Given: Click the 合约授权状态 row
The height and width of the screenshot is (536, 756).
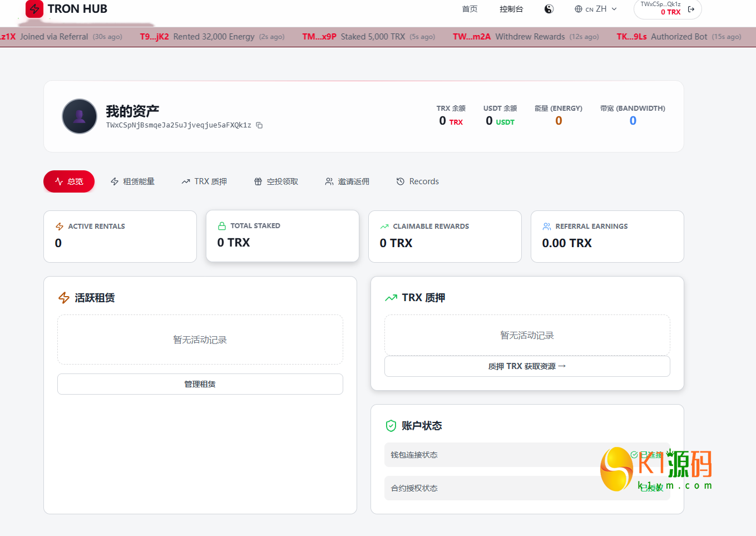Looking at the screenshot, I should pos(527,488).
